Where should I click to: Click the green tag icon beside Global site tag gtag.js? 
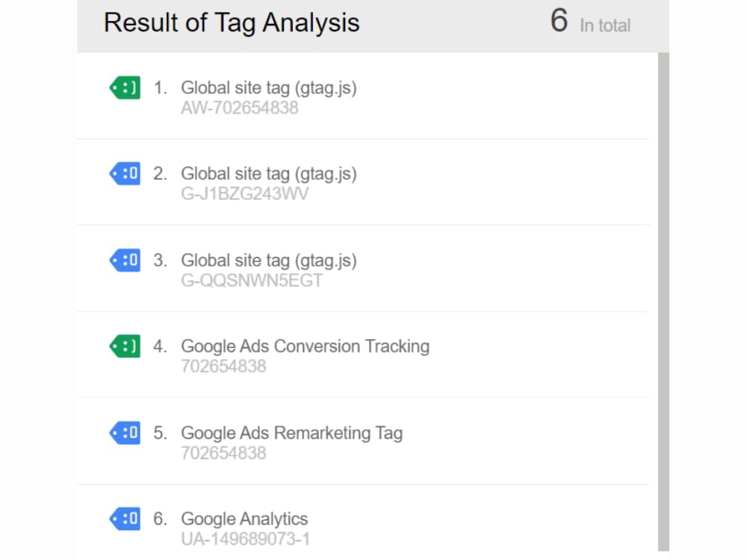tap(125, 87)
